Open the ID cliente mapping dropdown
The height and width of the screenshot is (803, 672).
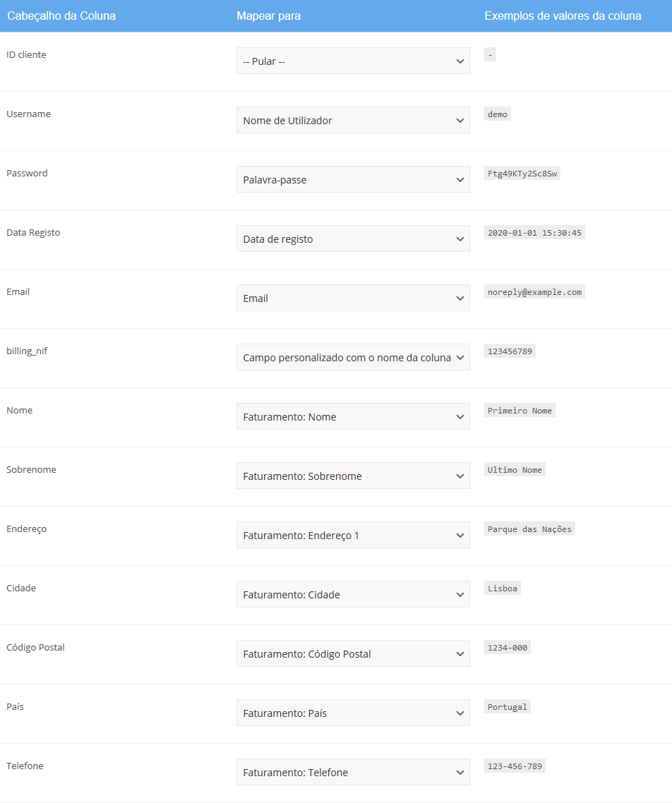353,61
